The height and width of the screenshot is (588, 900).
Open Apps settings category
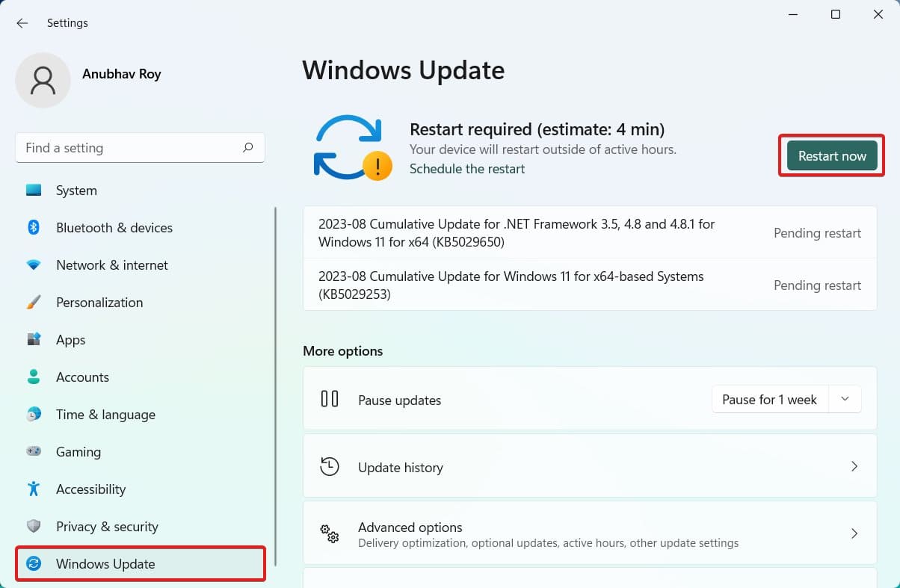coord(70,340)
